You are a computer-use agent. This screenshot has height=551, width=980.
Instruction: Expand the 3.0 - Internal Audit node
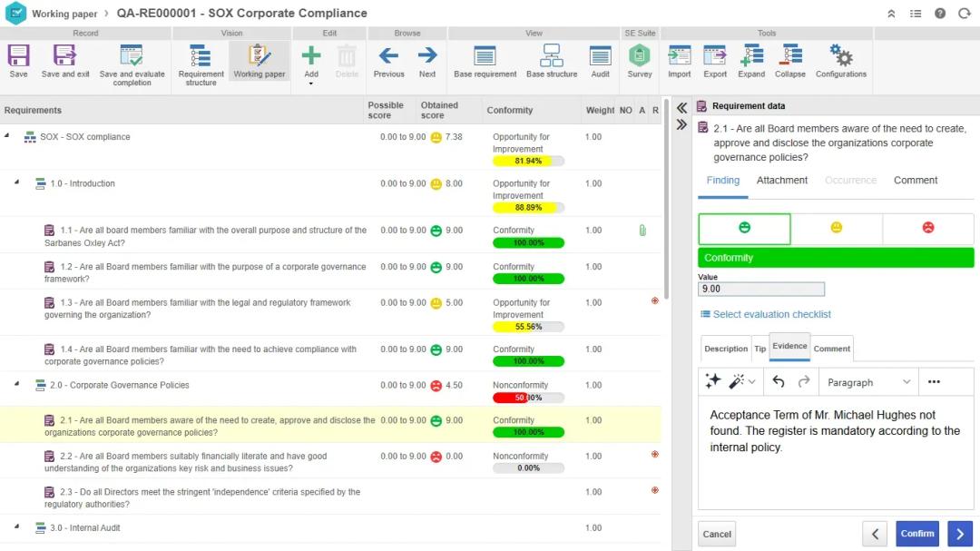tap(16, 526)
